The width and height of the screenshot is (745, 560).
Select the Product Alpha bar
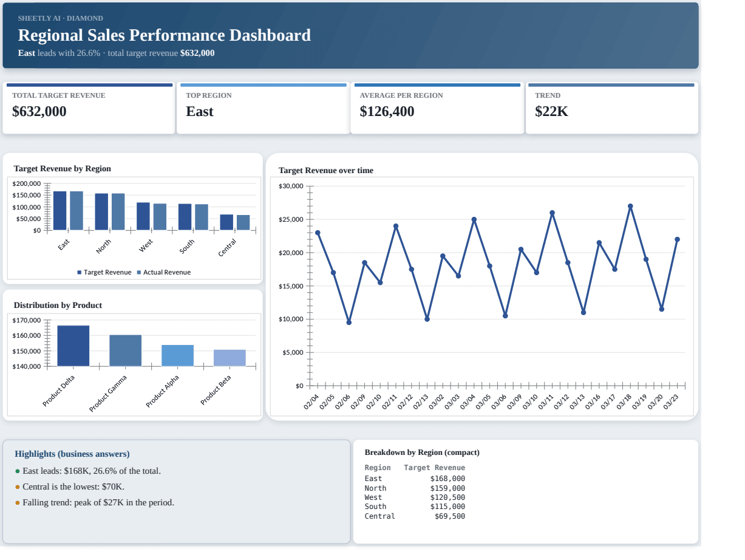[x=178, y=355]
